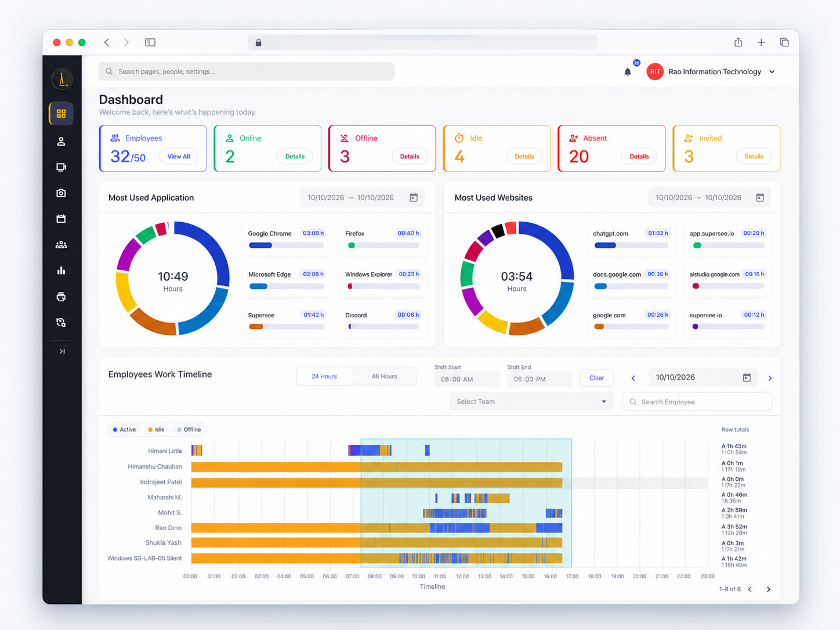This screenshot has width=840, height=630.
Task: Click Mohit S. timeline activity bar
Action: [x=455, y=513]
